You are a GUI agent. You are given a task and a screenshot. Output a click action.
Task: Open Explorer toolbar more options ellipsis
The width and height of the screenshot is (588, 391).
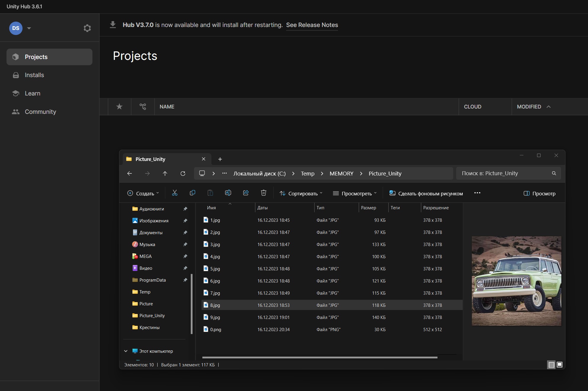[x=477, y=193]
